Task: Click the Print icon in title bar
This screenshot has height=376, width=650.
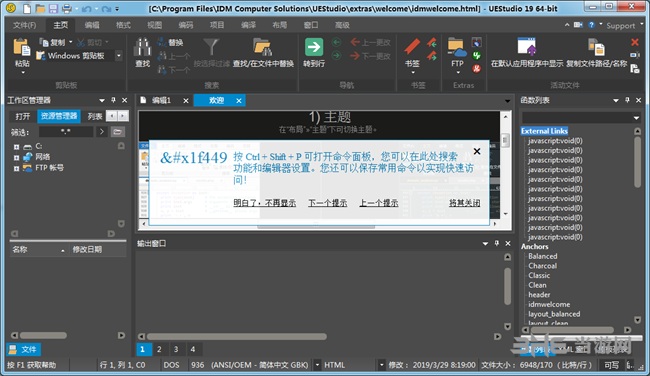Action: (x=66, y=8)
